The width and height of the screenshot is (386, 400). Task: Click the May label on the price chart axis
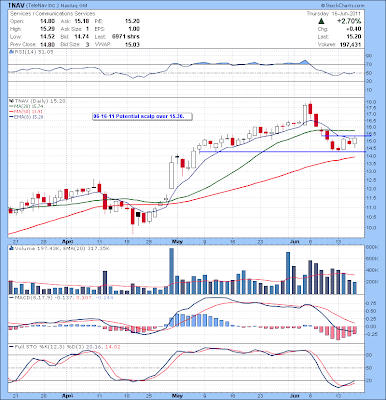(177, 241)
